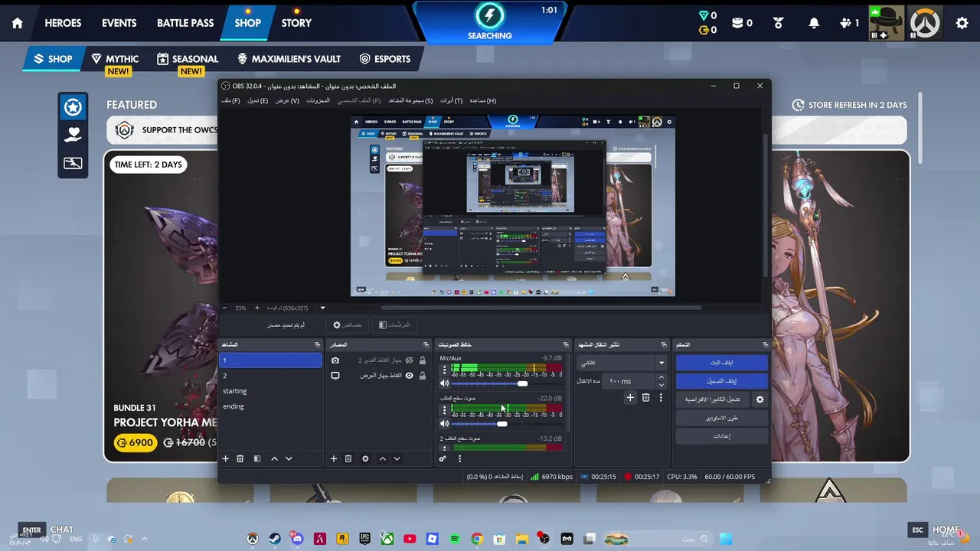Move scene up arrow in Scenes panel

click(x=274, y=458)
